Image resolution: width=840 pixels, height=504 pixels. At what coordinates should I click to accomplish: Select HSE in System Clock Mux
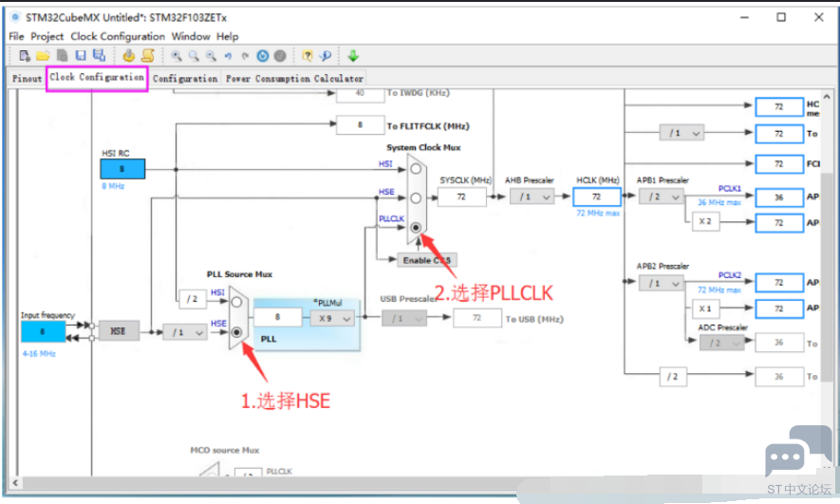[416, 198]
